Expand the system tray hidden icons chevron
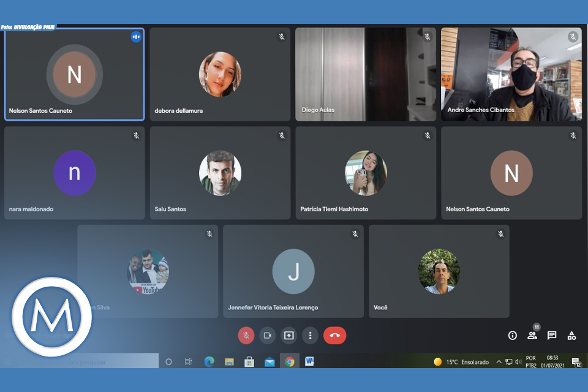This screenshot has height=392, width=588. 499,362
